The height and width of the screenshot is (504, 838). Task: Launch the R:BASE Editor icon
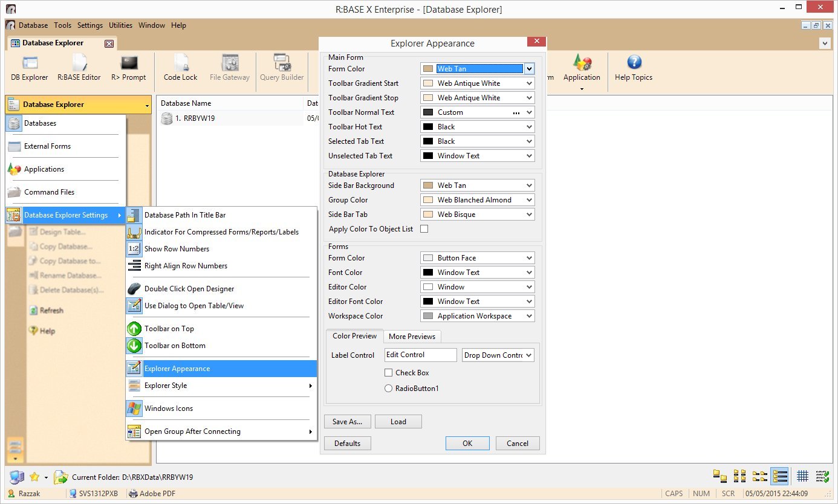click(79, 63)
